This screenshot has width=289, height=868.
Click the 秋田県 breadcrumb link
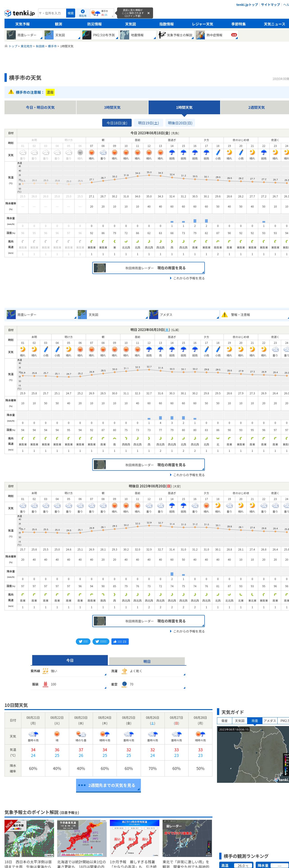(x=40, y=46)
